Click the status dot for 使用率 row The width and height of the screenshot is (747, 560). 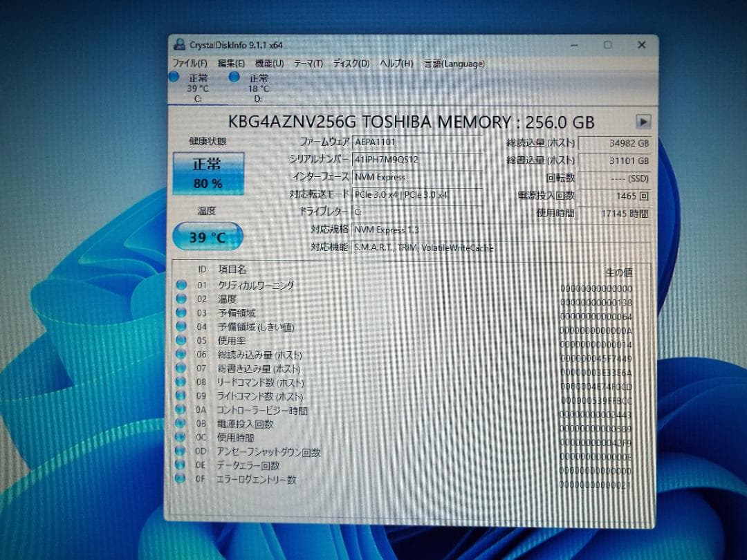click(x=182, y=341)
